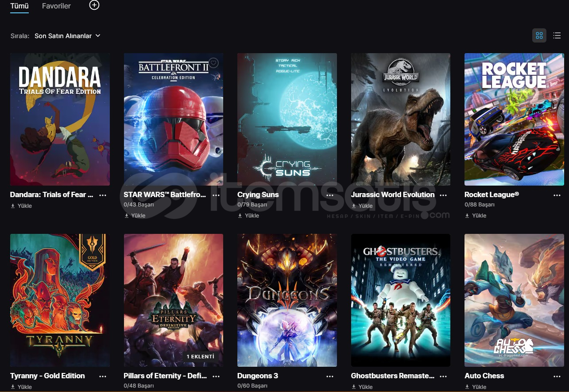Image resolution: width=569 pixels, height=392 pixels.
Task: Switch to grid view layout
Action: [539, 36]
